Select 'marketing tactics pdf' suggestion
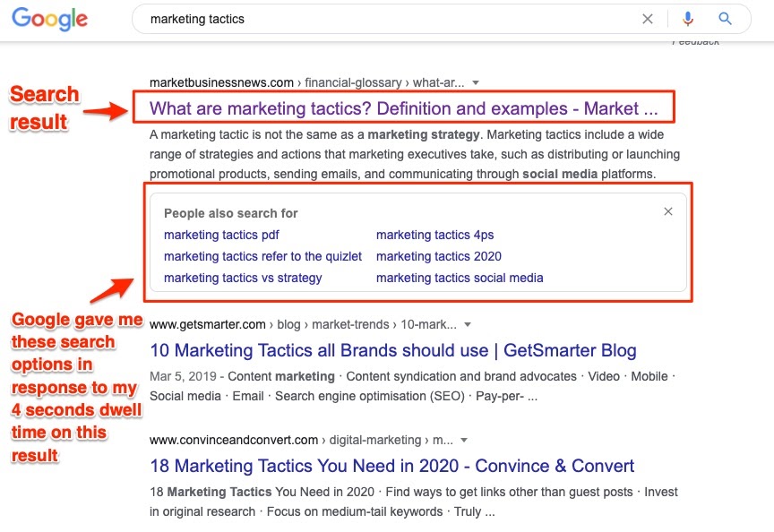Viewport: 774px width, 532px height. coord(221,235)
